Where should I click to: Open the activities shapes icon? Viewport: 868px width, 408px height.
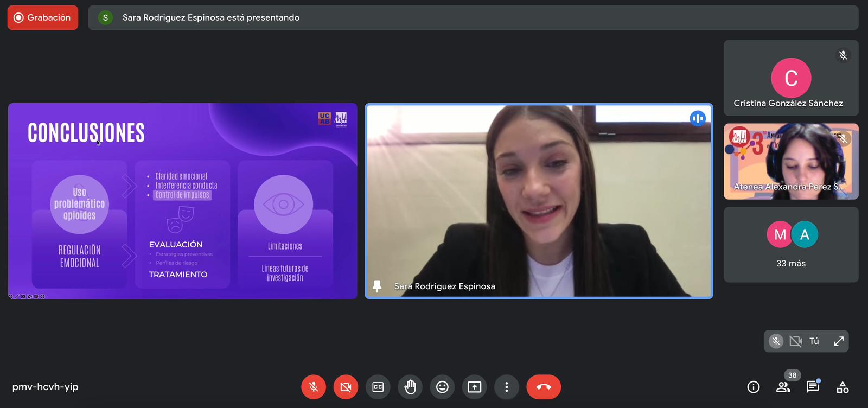[x=843, y=387]
